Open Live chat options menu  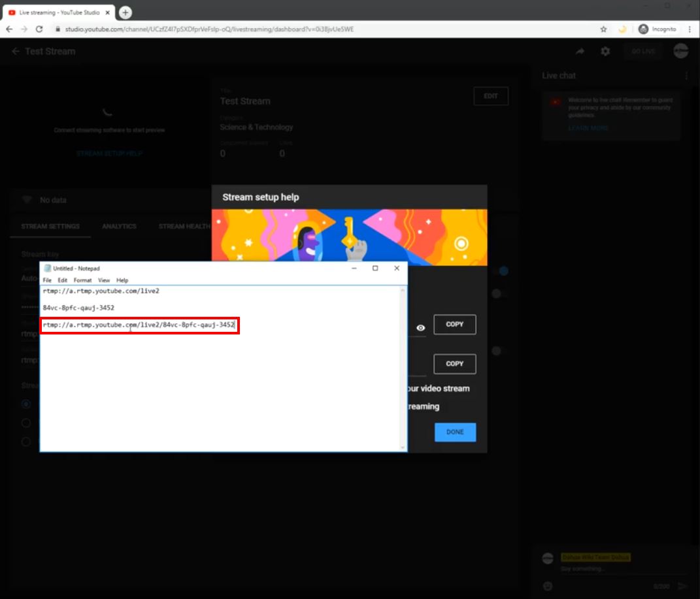(687, 76)
